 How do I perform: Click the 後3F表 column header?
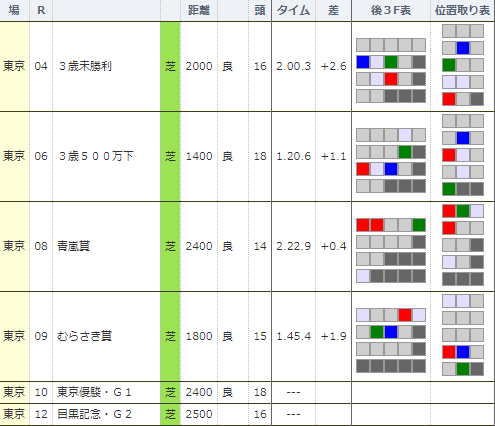(391, 10)
